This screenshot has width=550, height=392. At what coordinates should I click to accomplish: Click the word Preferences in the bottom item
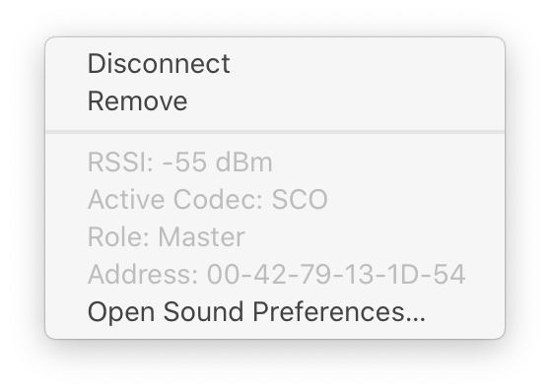pos(339,312)
